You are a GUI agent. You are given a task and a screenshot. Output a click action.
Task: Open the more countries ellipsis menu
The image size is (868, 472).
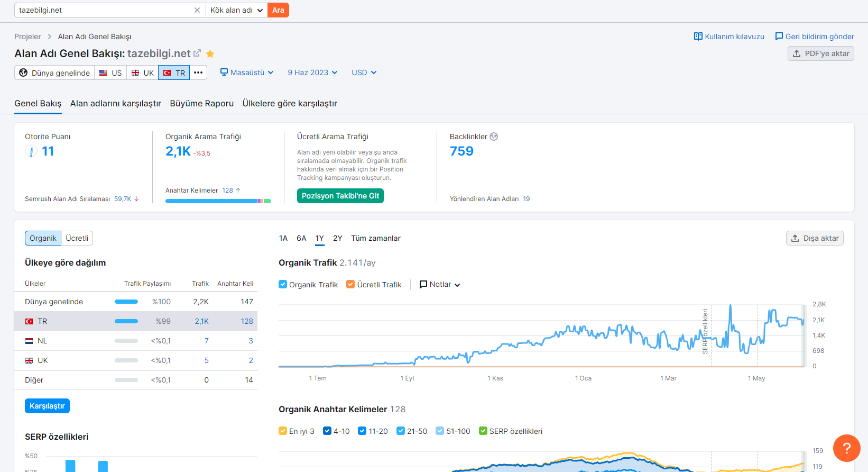(198, 72)
